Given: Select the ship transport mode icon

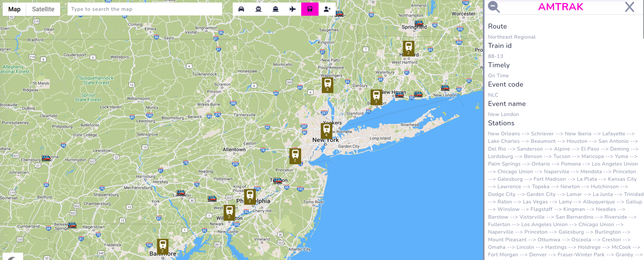Looking at the screenshot, I should 276,9.
